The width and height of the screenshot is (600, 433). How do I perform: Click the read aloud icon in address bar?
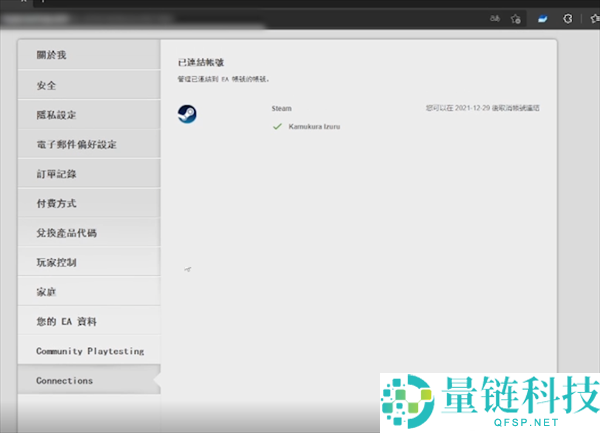[x=493, y=17]
